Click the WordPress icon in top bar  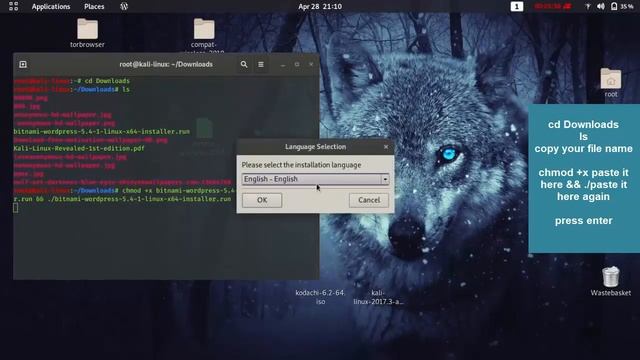click(x=124, y=6)
